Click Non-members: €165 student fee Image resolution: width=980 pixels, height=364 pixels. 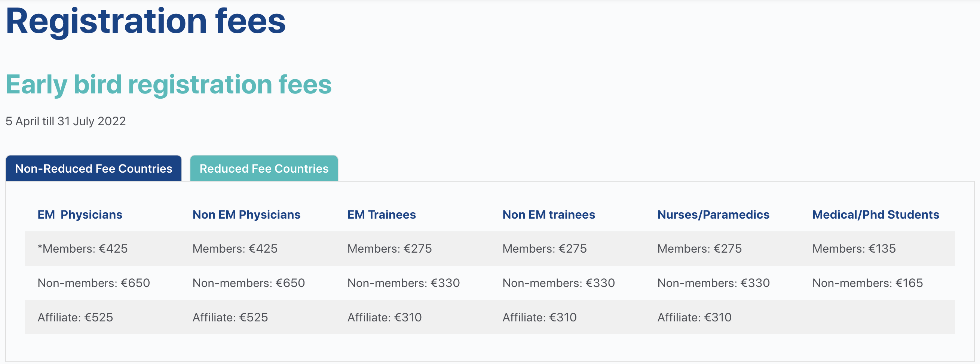click(868, 283)
